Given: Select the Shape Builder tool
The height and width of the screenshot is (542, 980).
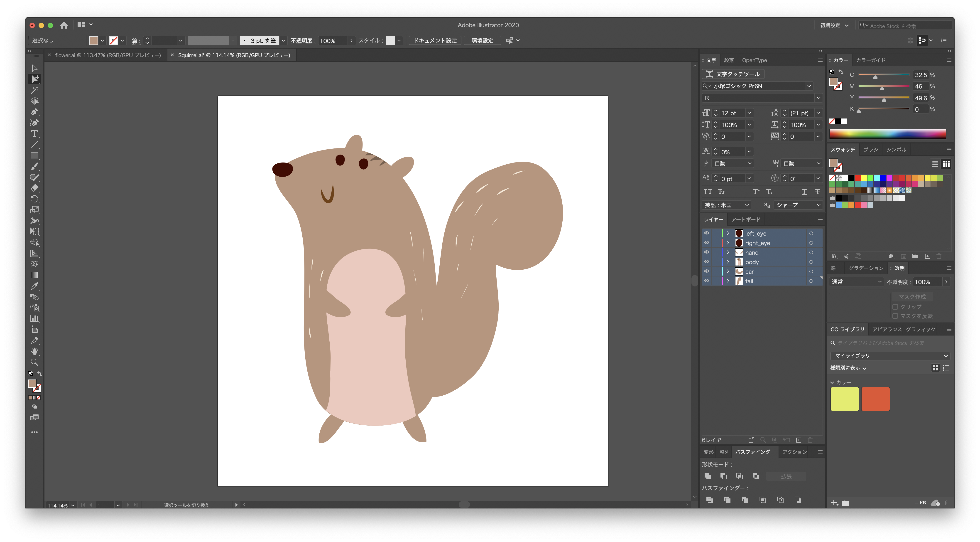Looking at the screenshot, I should tap(35, 242).
